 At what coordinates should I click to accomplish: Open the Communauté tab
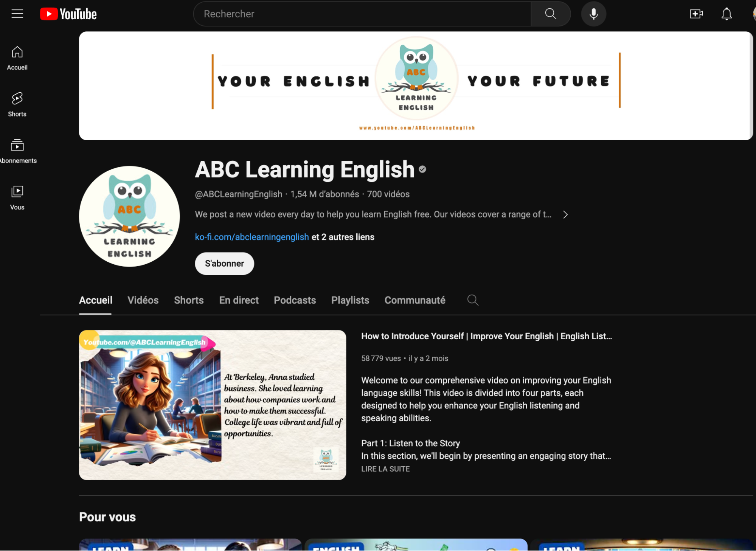coord(414,300)
